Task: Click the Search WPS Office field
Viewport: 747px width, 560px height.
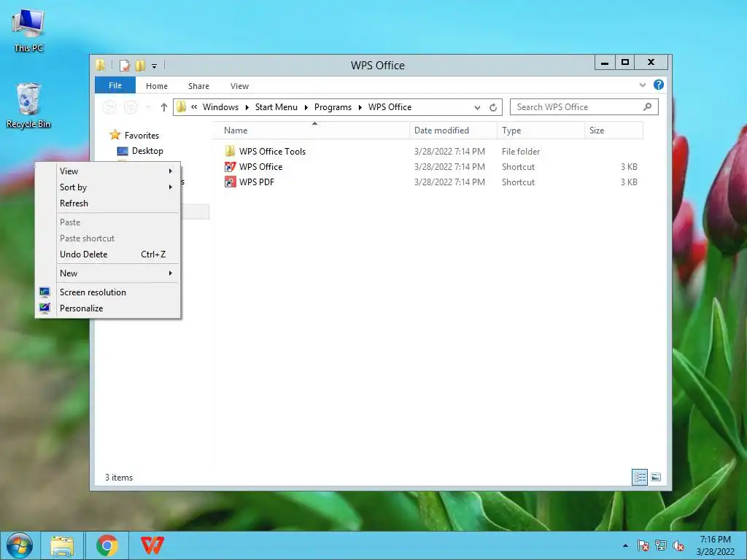Action: [x=584, y=107]
